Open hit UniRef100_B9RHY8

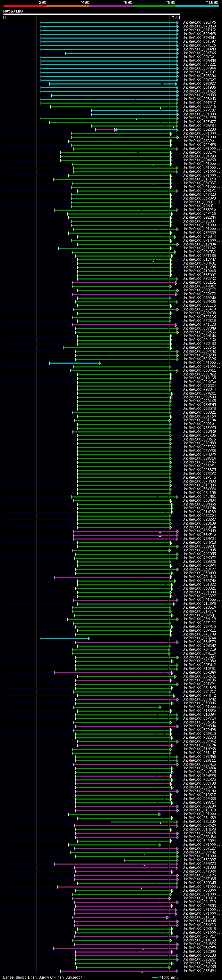click(x=199, y=34)
